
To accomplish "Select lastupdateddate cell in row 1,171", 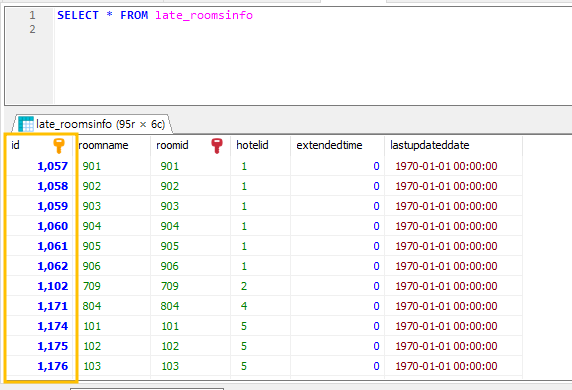I will click(x=453, y=306).
